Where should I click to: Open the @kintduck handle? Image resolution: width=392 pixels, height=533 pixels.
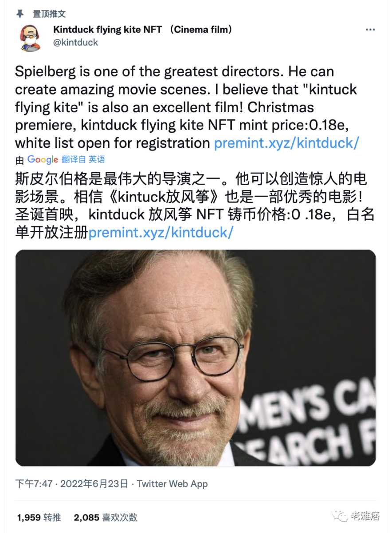(x=75, y=43)
